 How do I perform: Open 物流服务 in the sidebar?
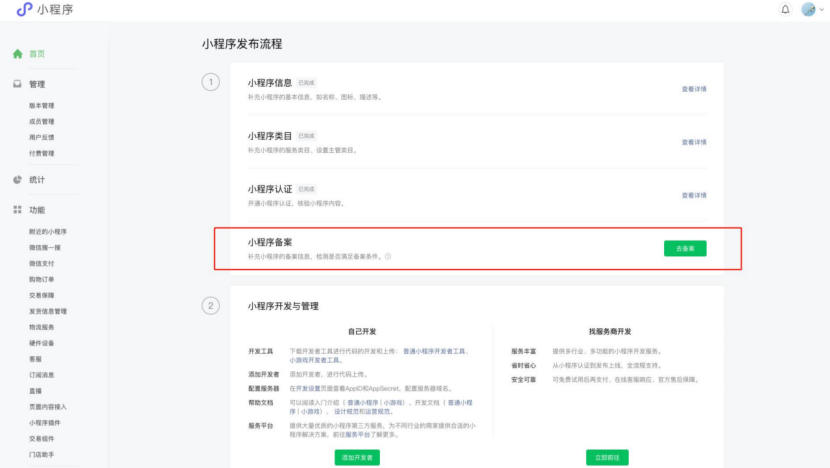[x=42, y=327]
